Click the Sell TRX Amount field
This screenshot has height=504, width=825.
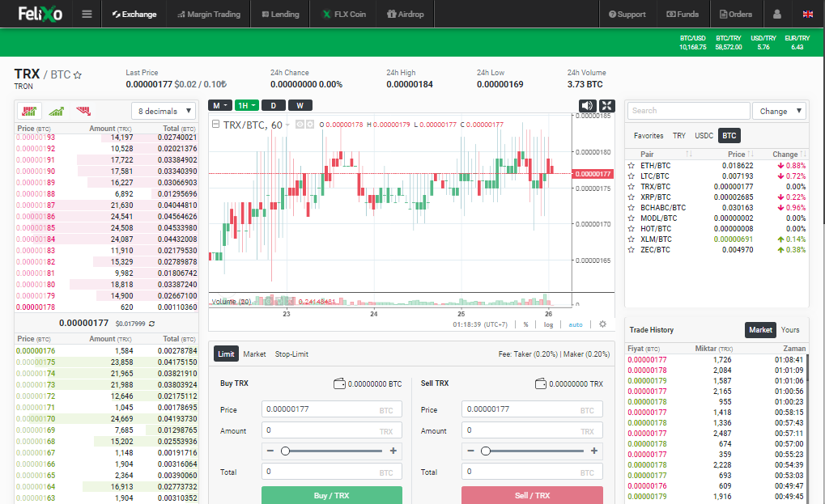(x=532, y=430)
